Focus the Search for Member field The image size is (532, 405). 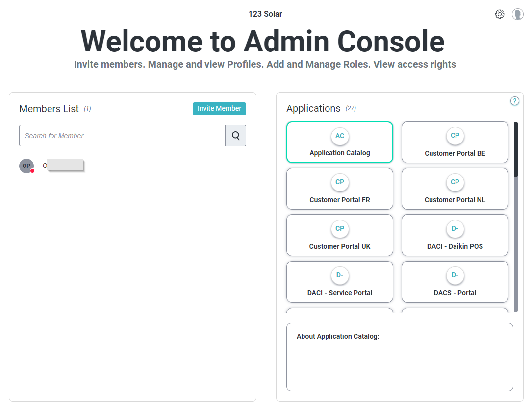pos(122,136)
